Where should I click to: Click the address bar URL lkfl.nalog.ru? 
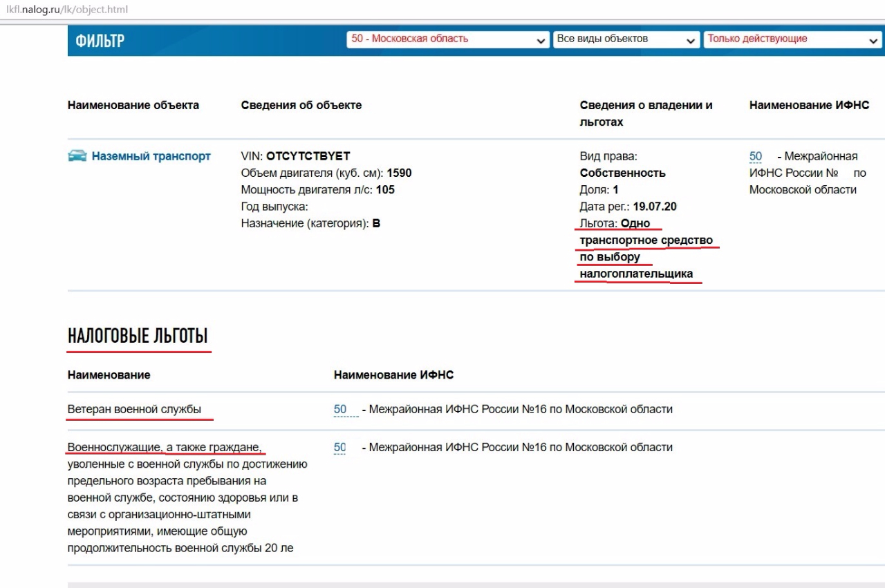click(66, 10)
